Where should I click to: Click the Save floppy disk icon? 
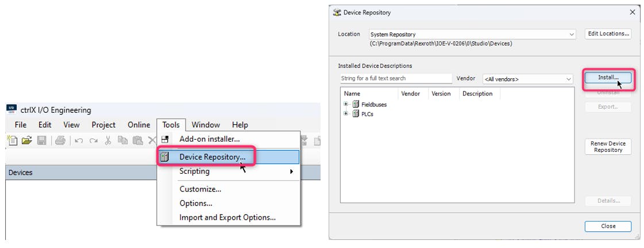tap(41, 140)
